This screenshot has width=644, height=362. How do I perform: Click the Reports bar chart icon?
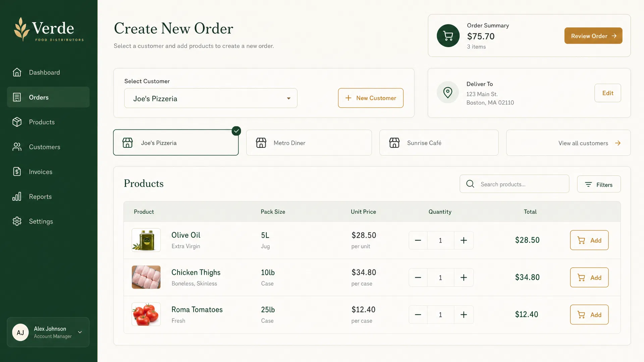click(x=17, y=196)
